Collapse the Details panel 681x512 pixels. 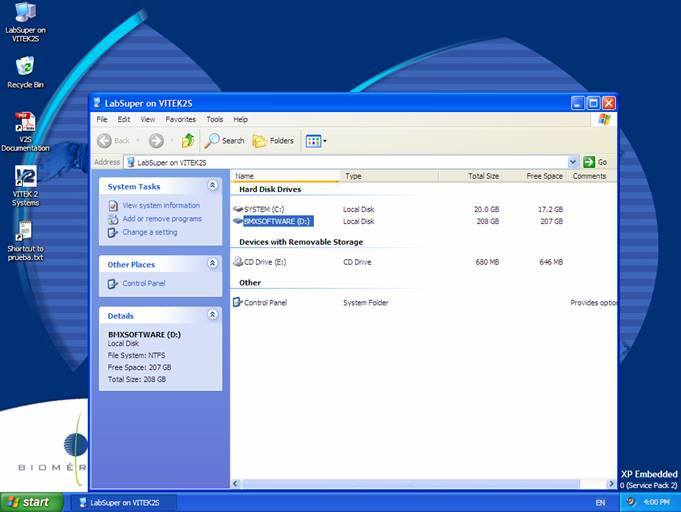[212, 314]
